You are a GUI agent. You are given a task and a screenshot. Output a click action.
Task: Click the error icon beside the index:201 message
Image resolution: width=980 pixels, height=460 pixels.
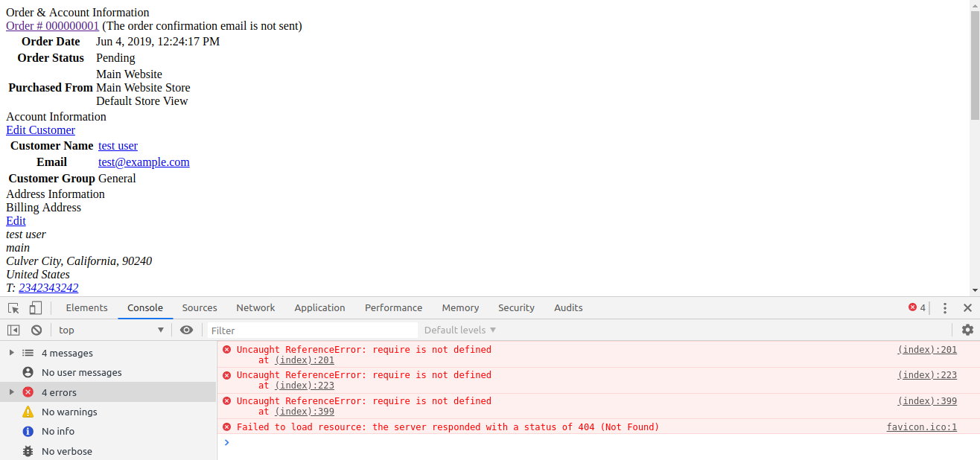[227, 350]
